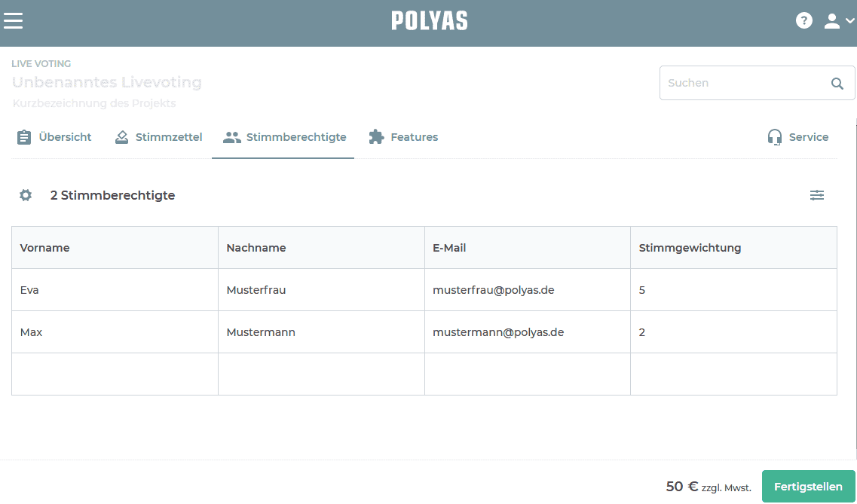
Task: Select the Stimmberechtigte tab
Action: tap(284, 137)
